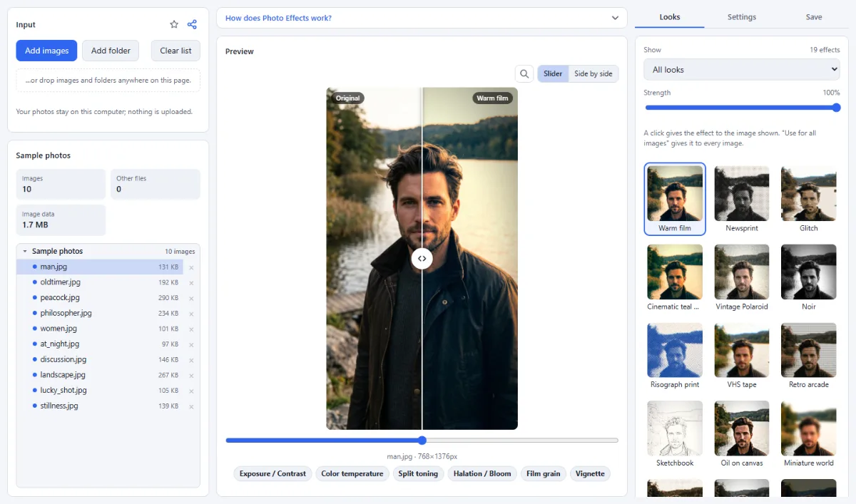Select women.jpg in the file list

click(x=100, y=329)
